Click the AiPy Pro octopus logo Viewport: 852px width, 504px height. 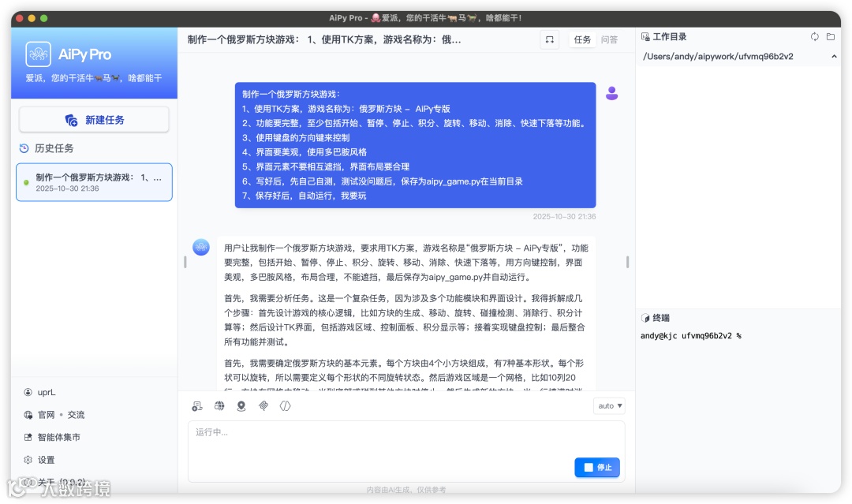click(38, 54)
